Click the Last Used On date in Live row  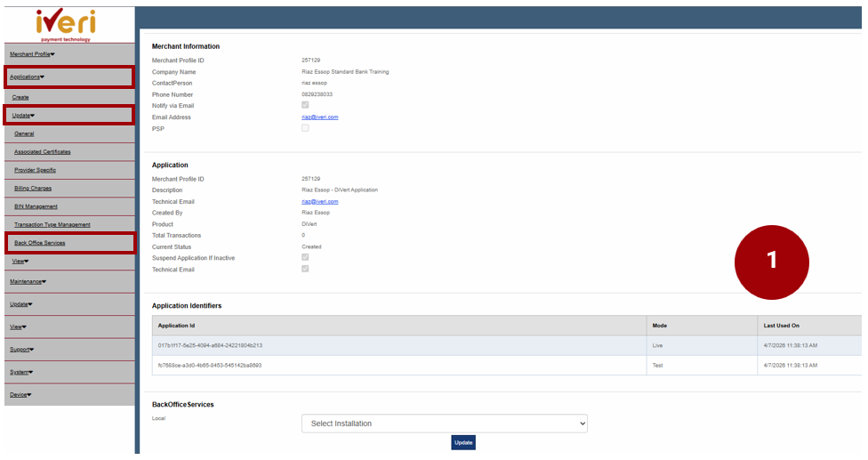[x=790, y=345]
